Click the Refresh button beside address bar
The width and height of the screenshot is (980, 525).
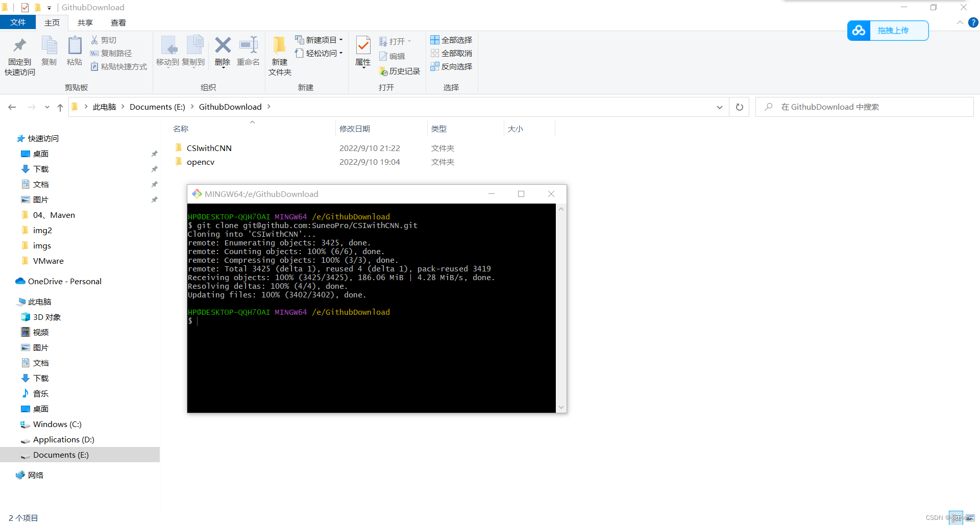(x=739, y=107)
